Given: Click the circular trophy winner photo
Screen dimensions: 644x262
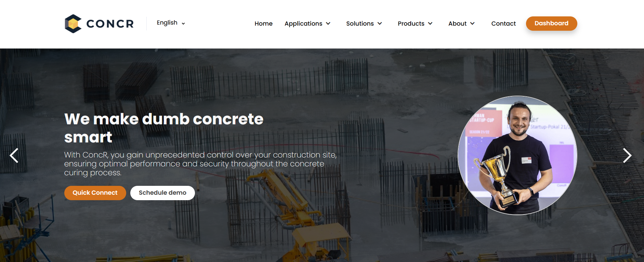Looking at the screenshot, I should click(x=517, y=155).
